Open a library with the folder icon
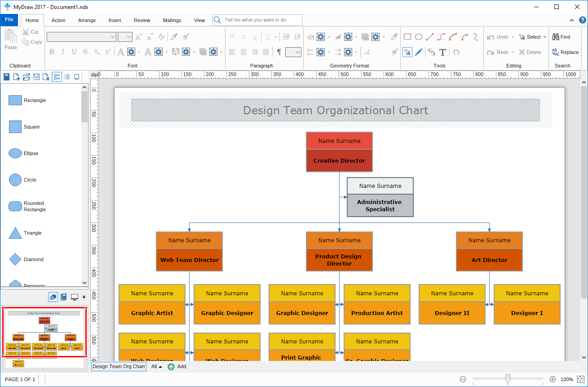 tap(27, 77)
